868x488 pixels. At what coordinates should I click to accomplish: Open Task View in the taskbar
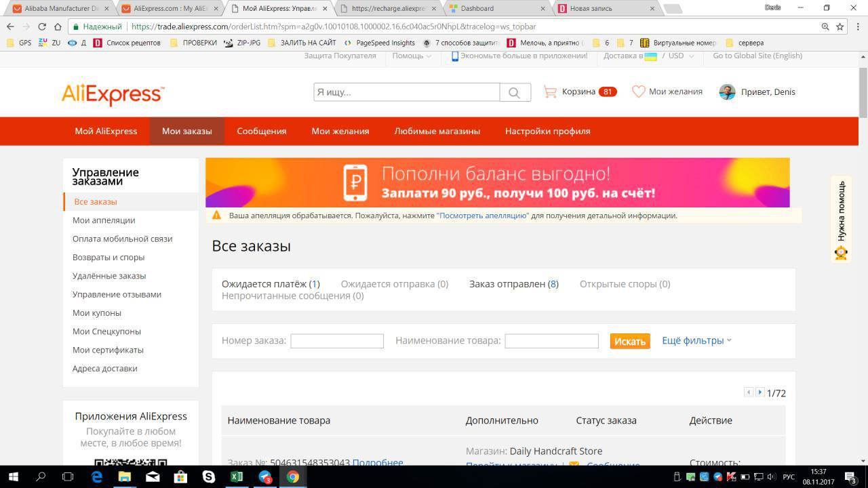pos(68,477)
